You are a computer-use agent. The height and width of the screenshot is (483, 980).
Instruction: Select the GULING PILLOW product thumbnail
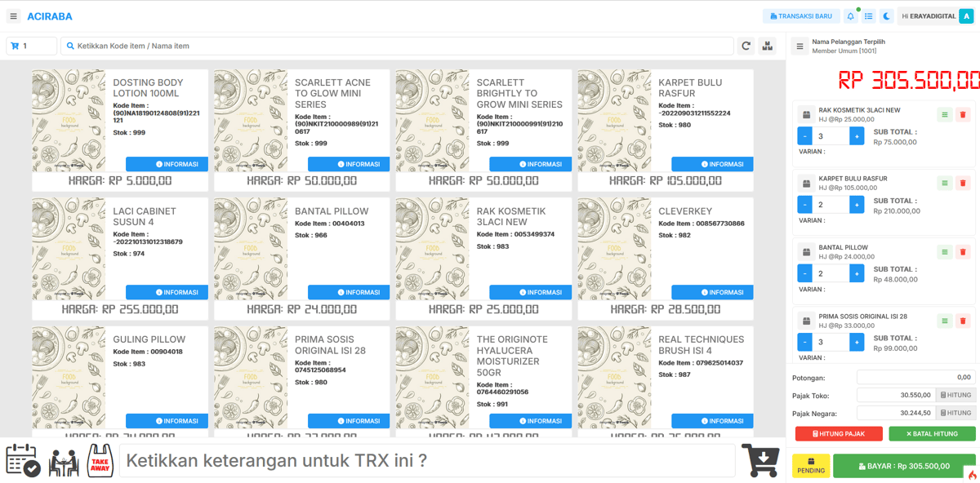click(69, 377)
